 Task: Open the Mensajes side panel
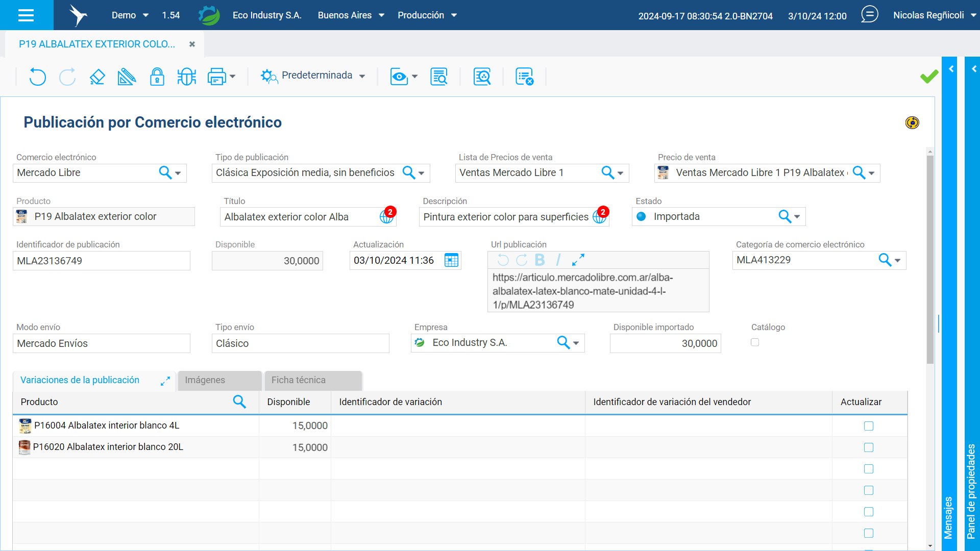(x=949, y=517)
